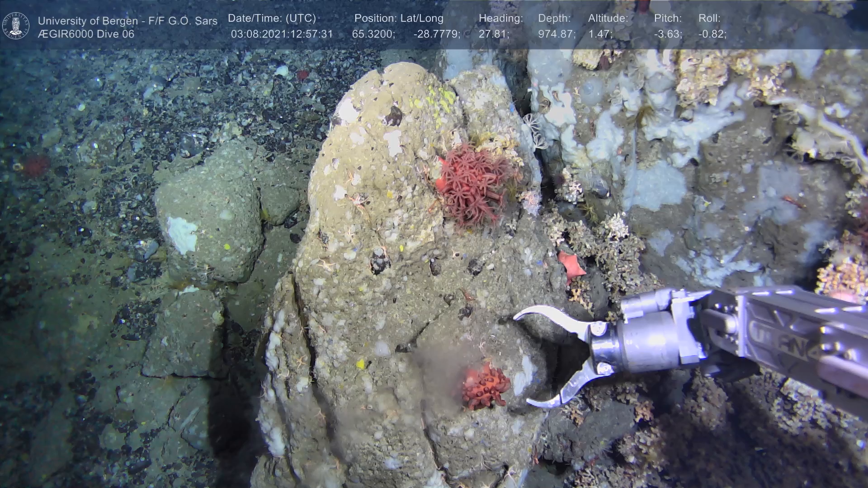Click the small red anemone near the claw
868x488 pixels.
[x=485, y=386]
